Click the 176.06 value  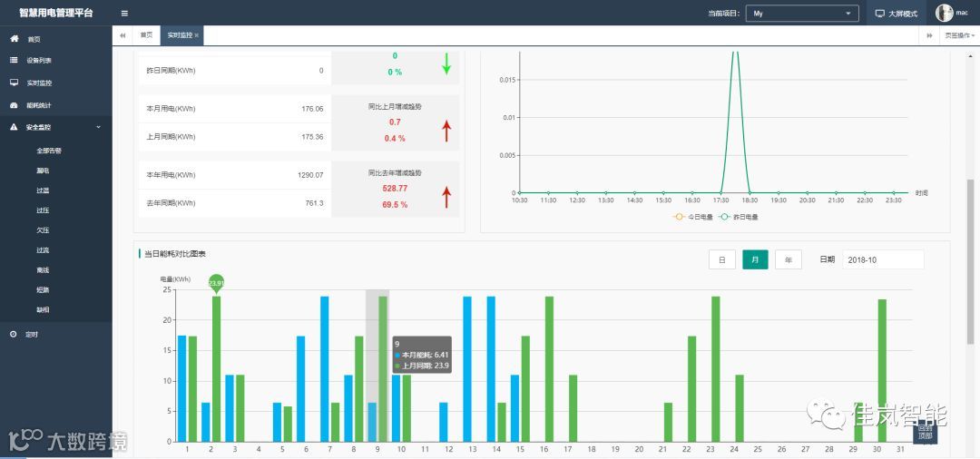pyautogui.click(x=312, y=109)
